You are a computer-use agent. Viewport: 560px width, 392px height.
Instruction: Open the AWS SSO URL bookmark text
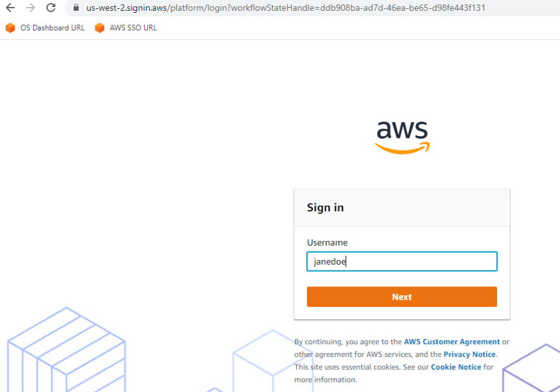[x=133, y=28]
